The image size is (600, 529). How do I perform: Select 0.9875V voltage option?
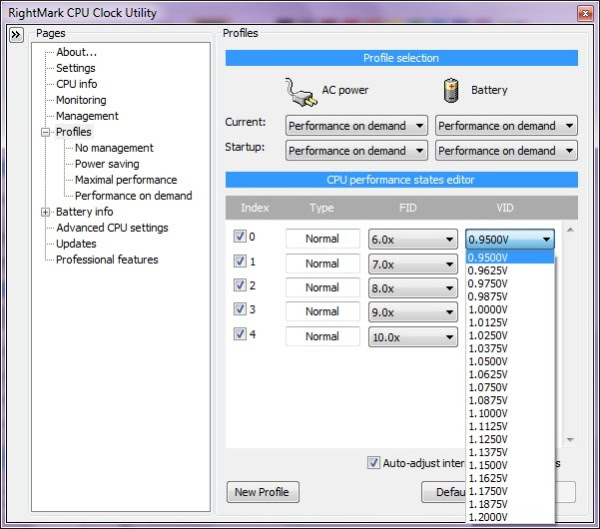tap(510, 297)
